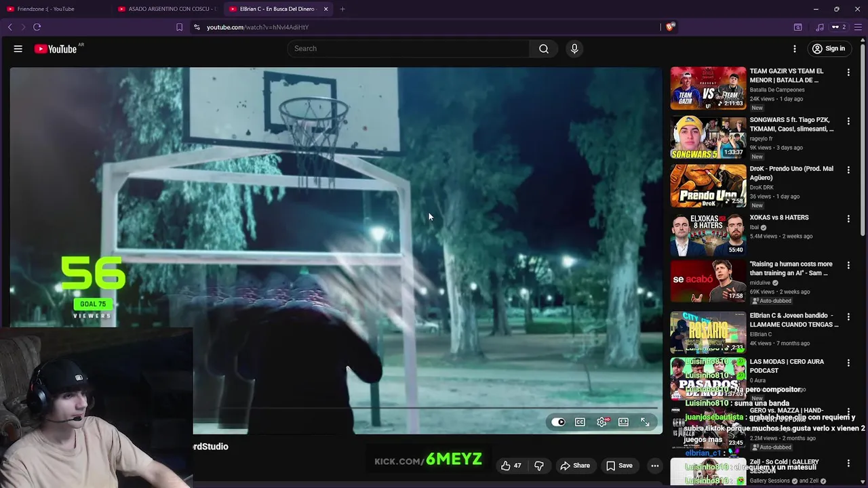This screenshot has height=488, width=868.
Task: Share the video
Action: pos(575,466)
